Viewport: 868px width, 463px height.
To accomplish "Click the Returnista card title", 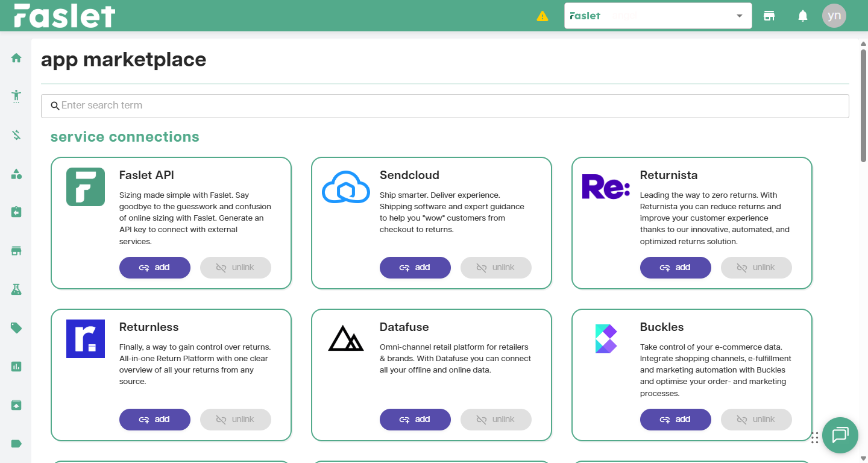I will pyautogui.click(x=668, y=175).
